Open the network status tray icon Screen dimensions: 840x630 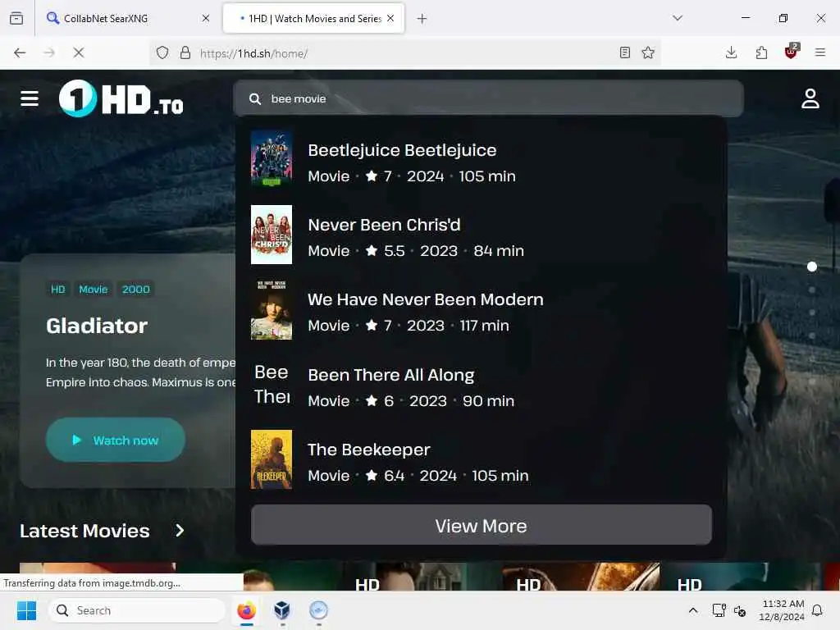719,610
